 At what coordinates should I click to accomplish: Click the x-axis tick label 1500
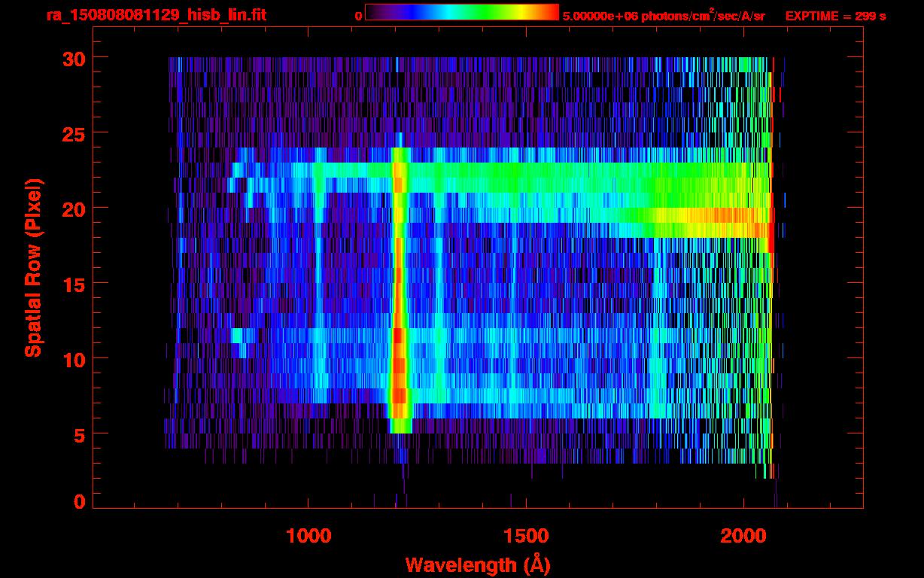pos(526,535)
